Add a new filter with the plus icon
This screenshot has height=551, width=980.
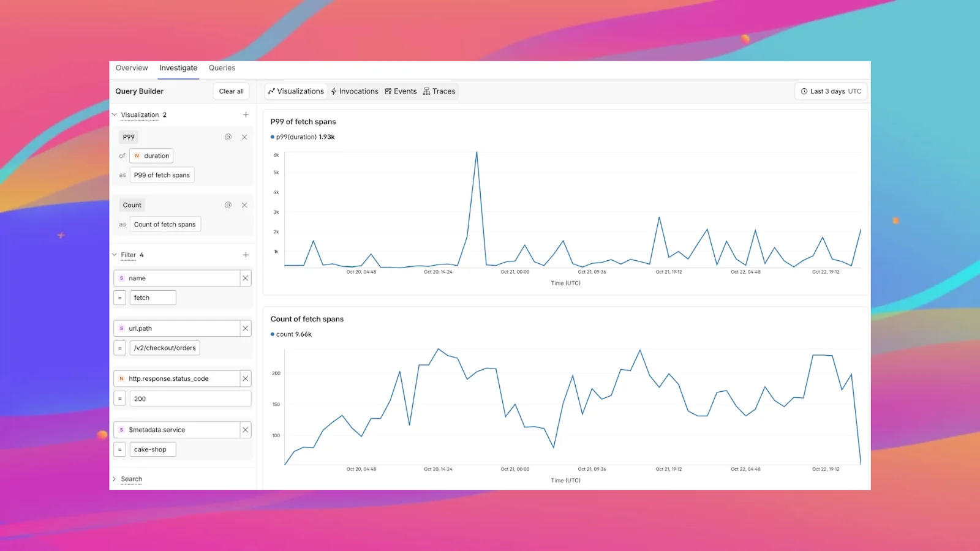coord(246,255)
